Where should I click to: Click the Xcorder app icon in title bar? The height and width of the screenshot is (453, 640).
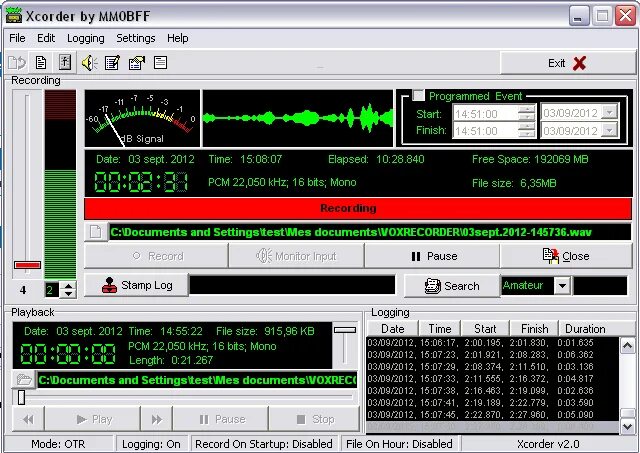pos(13,16)
